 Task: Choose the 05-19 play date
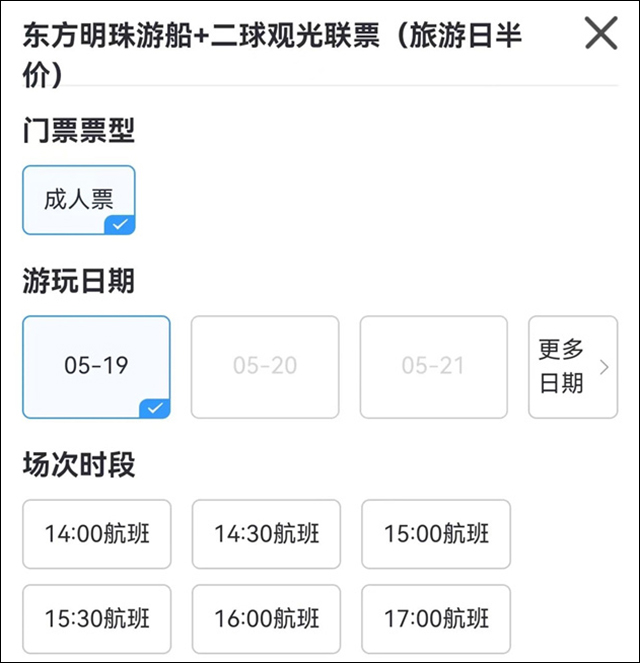96,366
